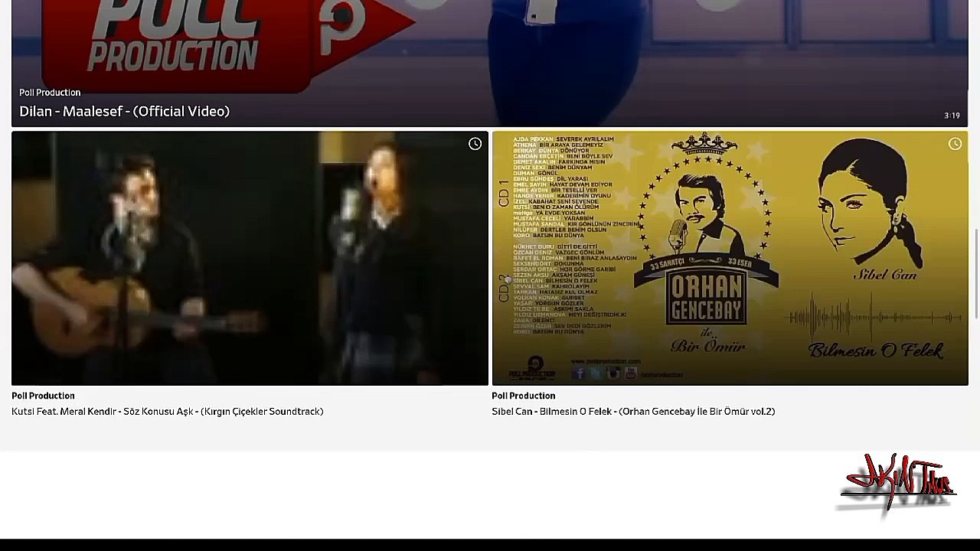
Task: Click the page's vertical scrollbar thumb
Action: [976, 273]
